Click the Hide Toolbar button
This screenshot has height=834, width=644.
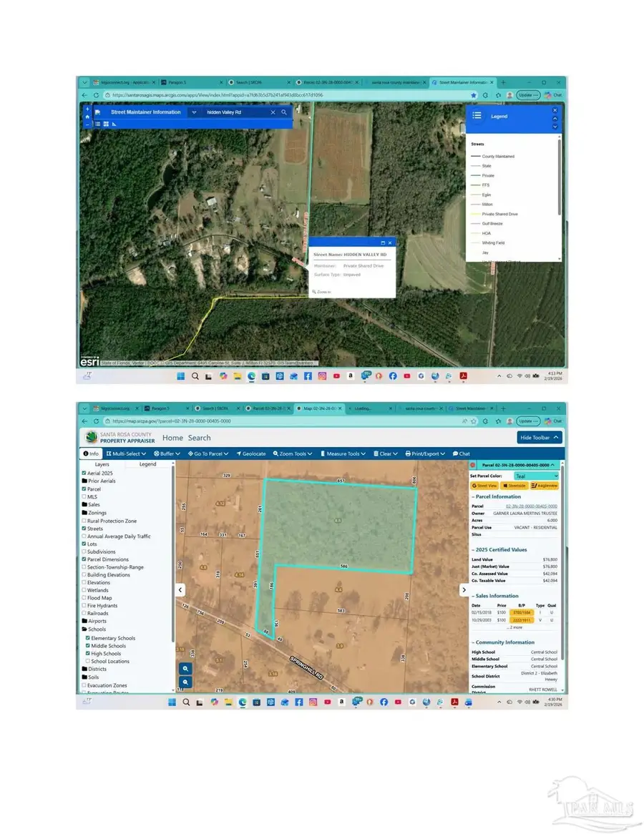(x=539, y=438)
